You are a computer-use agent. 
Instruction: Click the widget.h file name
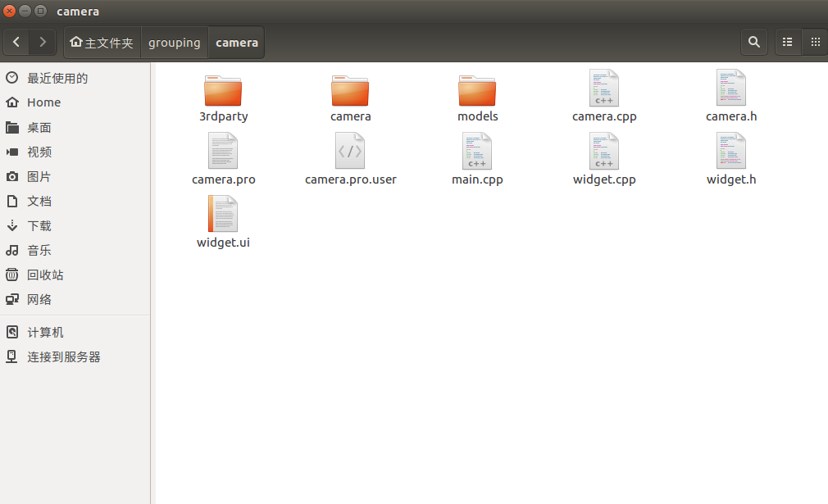click(x=731, y=179)
